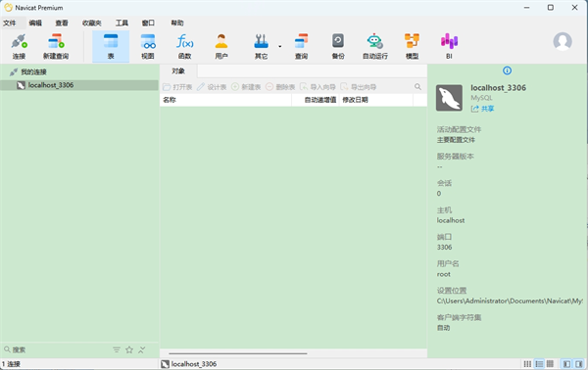Switch to detail view icon in status bar
The height and width of the screenshot is (370, 588).
point(539,364)
